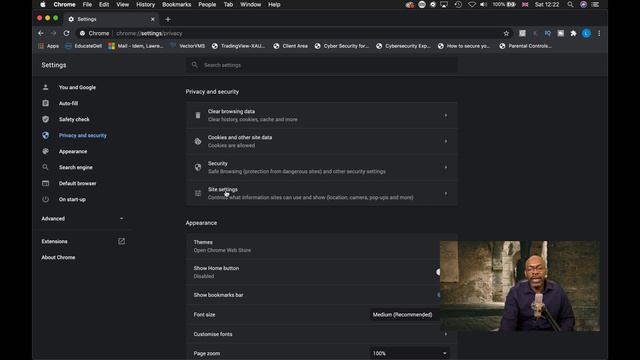Open the Security row arrow
Screen dimensions: 640x360
(x=446, y=167)
